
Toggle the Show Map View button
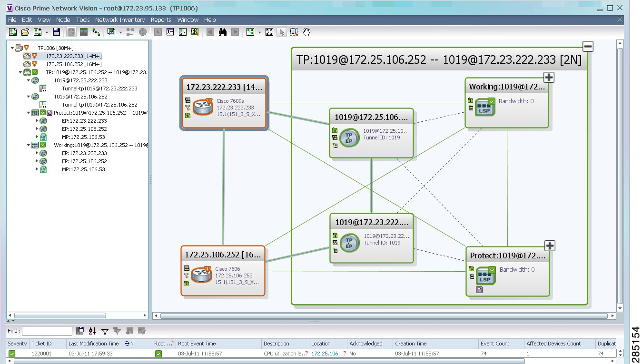[71, 32]
